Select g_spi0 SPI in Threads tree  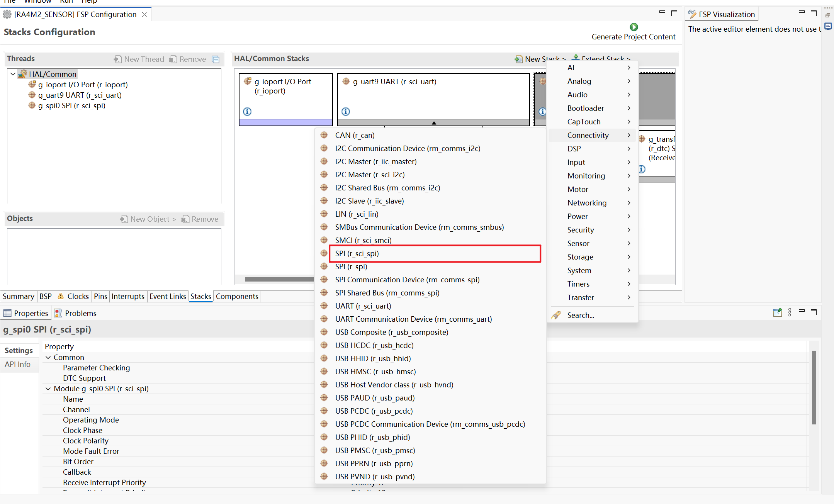(x=71, y=105)
